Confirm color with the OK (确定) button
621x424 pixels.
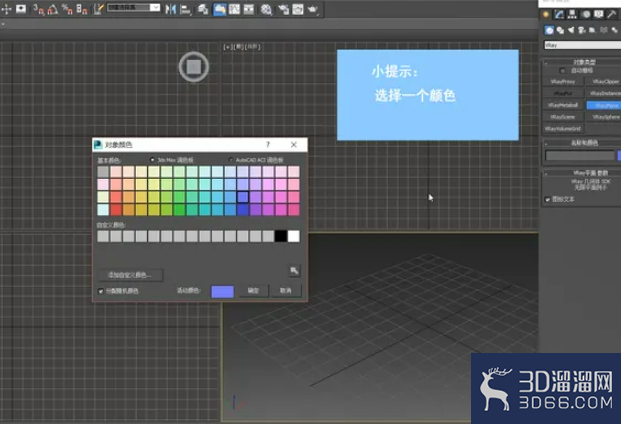click(x=253, y=291)
